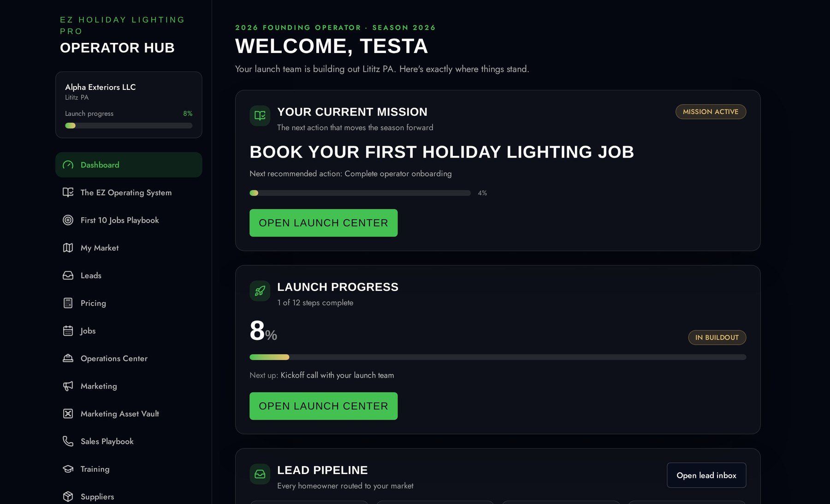Image resolution: width=830 pixels, height=504 pixels.
Task: Click 'Next recommended action' line
Action: (x=350, y=173)
